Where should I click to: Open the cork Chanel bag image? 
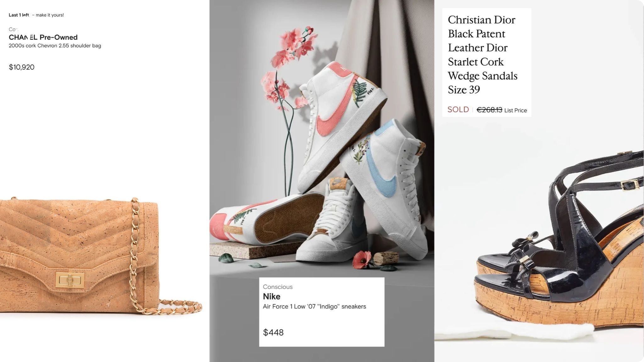click(x=101, y=255)
